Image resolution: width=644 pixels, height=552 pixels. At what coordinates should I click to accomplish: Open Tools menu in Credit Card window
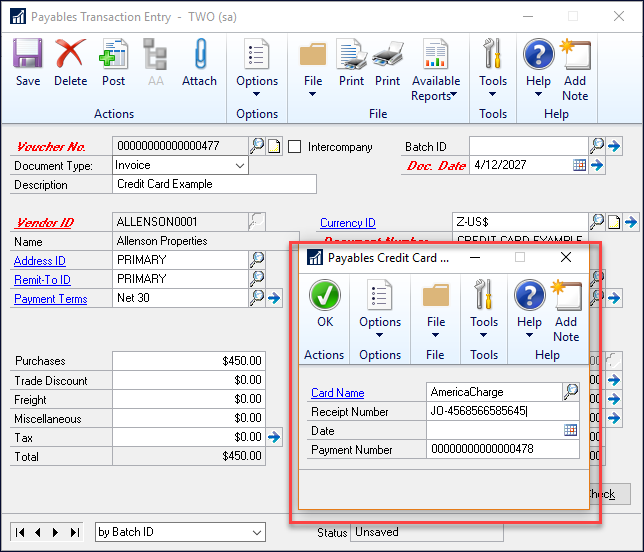[484, 309]
